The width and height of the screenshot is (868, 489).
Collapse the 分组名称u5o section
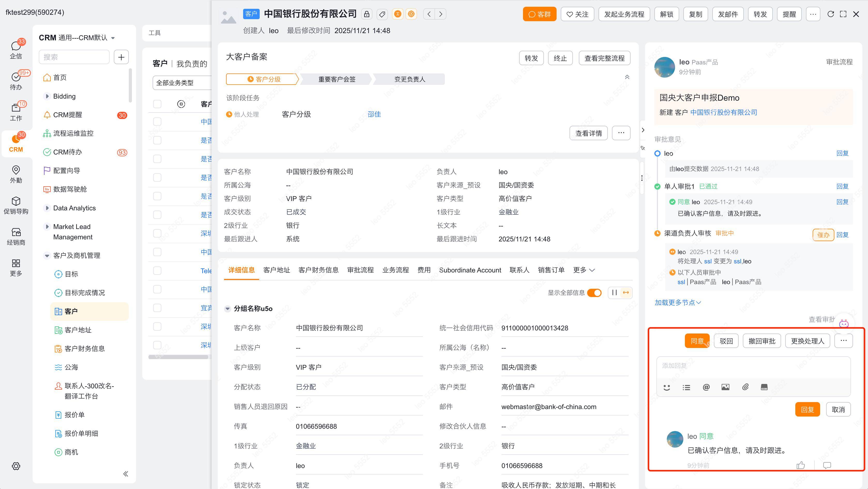227,309
